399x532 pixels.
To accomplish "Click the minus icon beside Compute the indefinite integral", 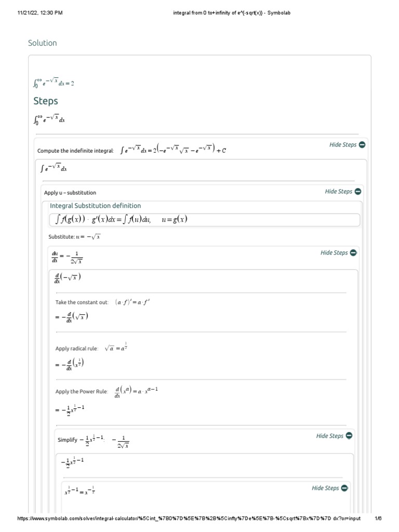I will click(x=362, y=145).
